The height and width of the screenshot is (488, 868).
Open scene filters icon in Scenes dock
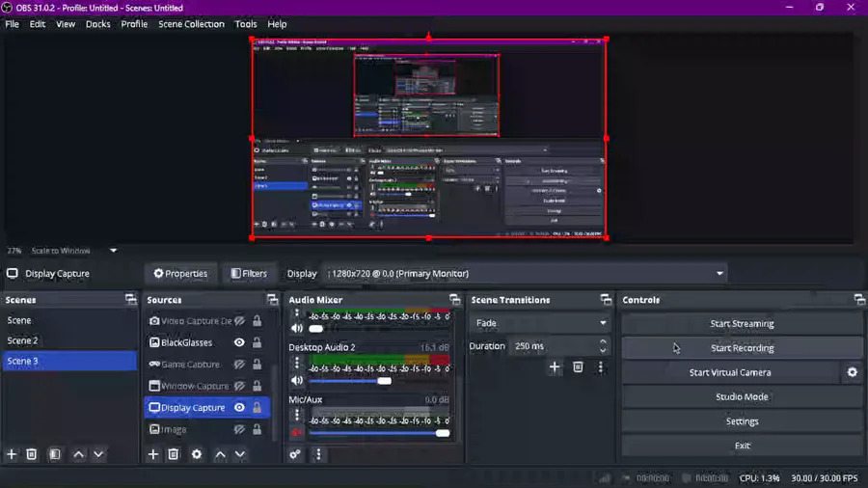pyautogui.click(x=54, y=454)
